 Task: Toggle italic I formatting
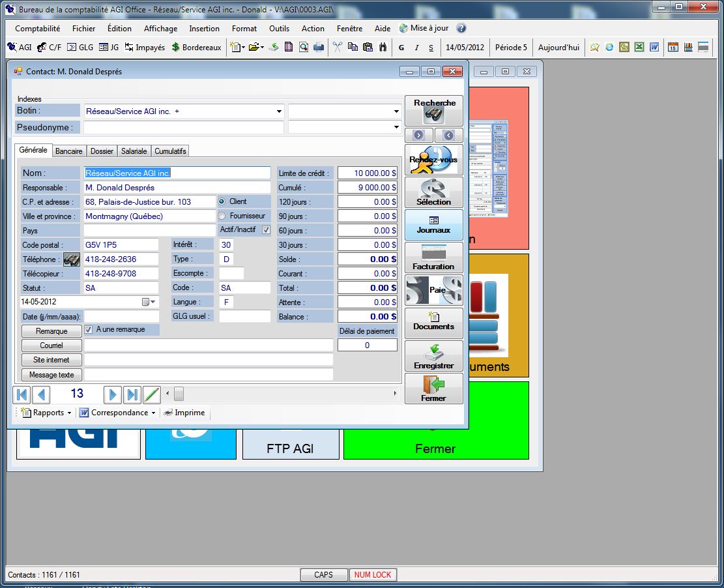pos(416,48)
